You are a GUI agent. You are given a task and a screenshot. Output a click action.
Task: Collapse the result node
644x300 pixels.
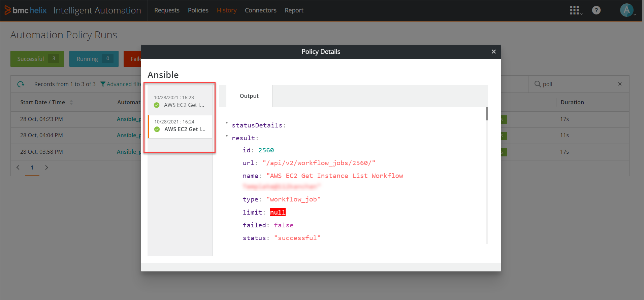click(227, 137)
